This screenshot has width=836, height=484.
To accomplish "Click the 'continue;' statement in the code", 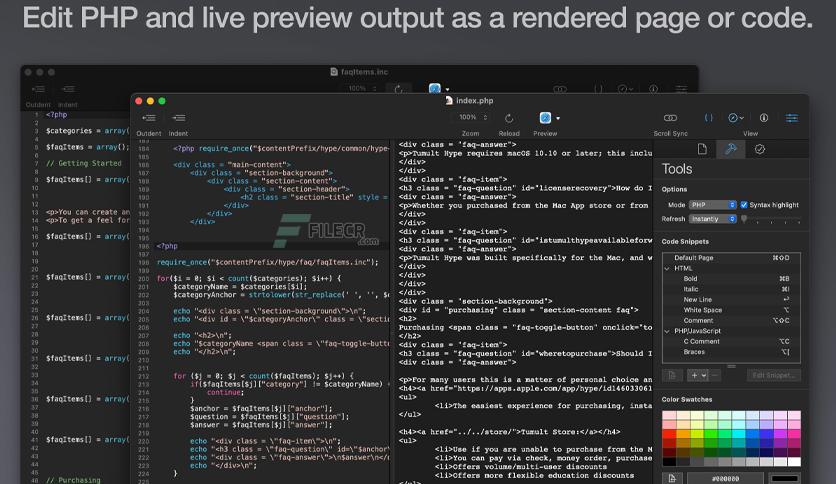I will (x=226, y=392).
